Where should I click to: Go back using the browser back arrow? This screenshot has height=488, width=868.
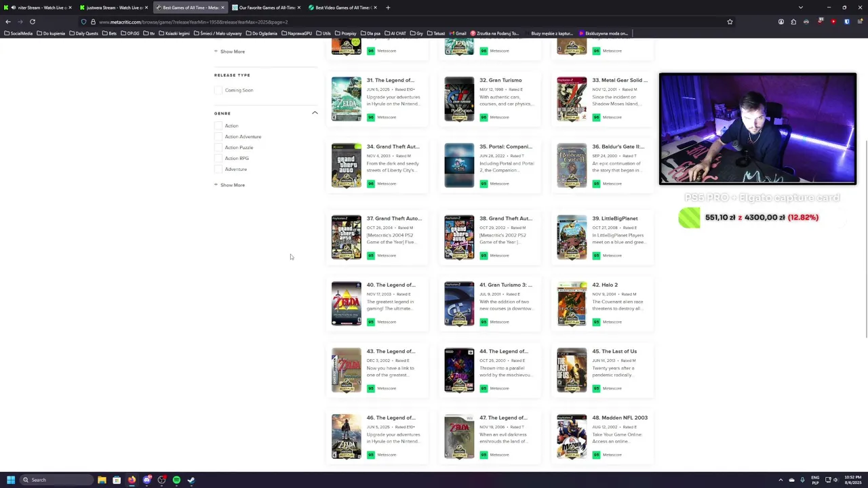[x=8, y=22]
